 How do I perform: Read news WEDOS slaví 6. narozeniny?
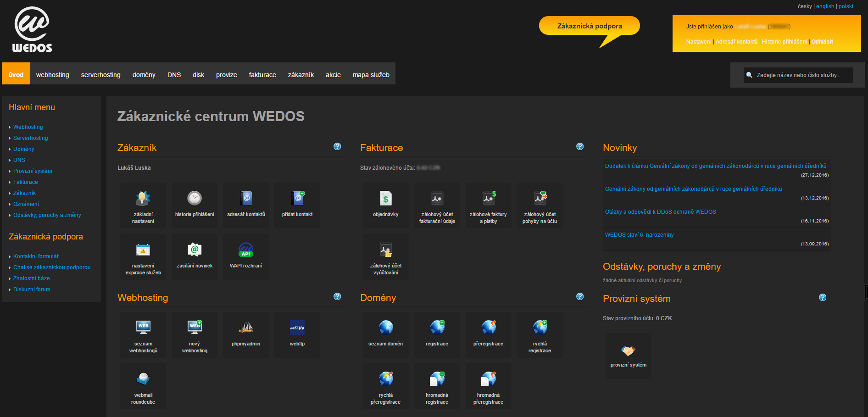640,235
